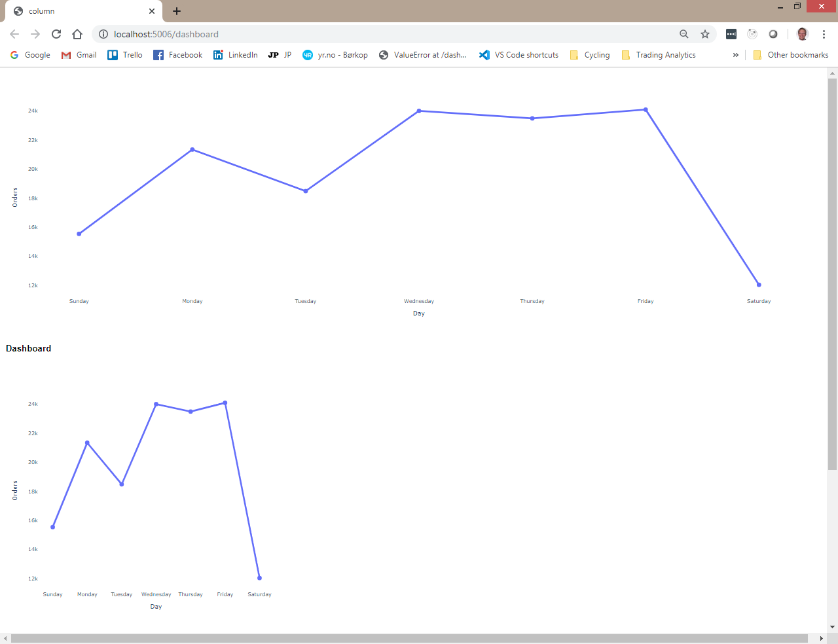Open the password manager extension with four dots

(731, 34)
